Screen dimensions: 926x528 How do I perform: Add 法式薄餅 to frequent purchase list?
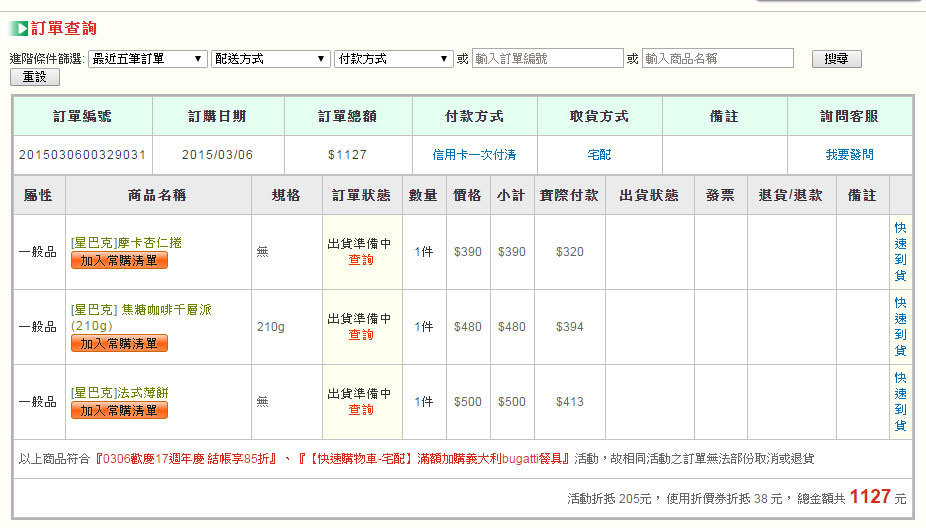point(119,411)
